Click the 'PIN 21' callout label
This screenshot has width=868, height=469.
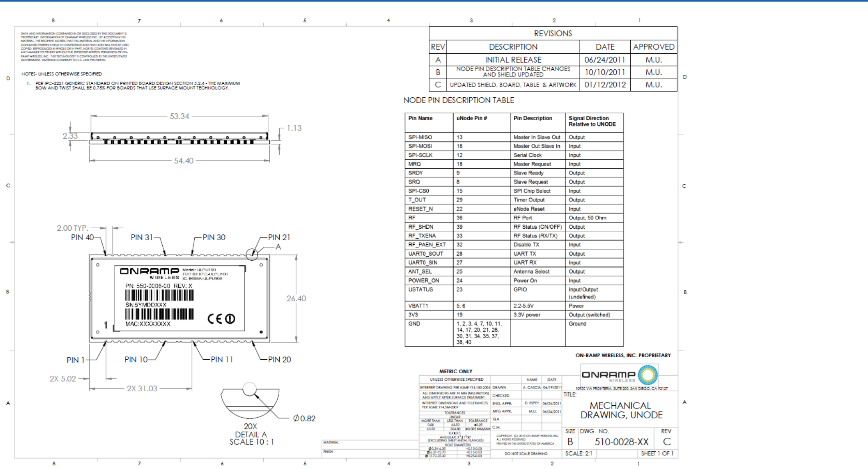tap(279, 237)
